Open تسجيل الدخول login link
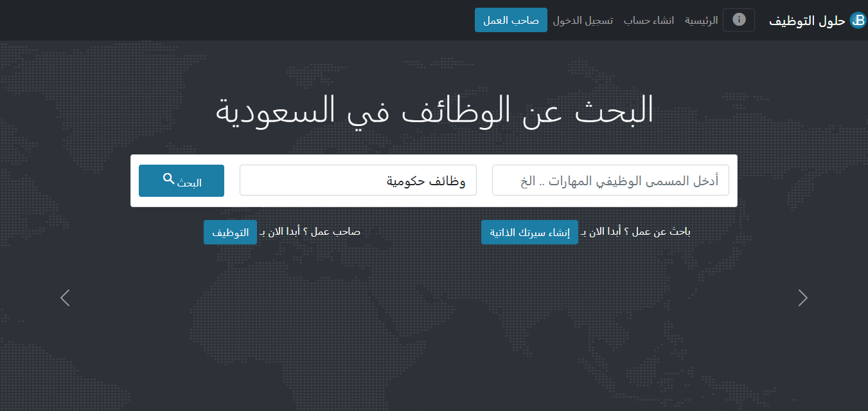 (583, 21)
